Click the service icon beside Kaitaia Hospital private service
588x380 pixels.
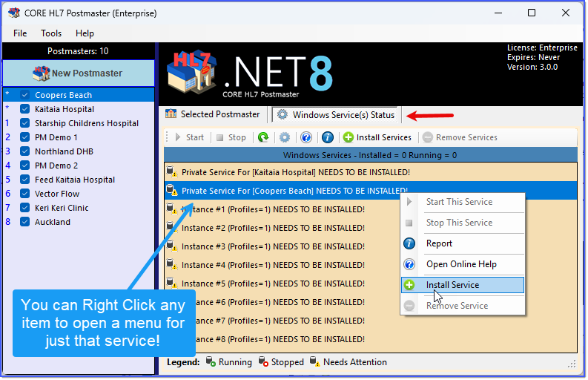coord(172,171)
